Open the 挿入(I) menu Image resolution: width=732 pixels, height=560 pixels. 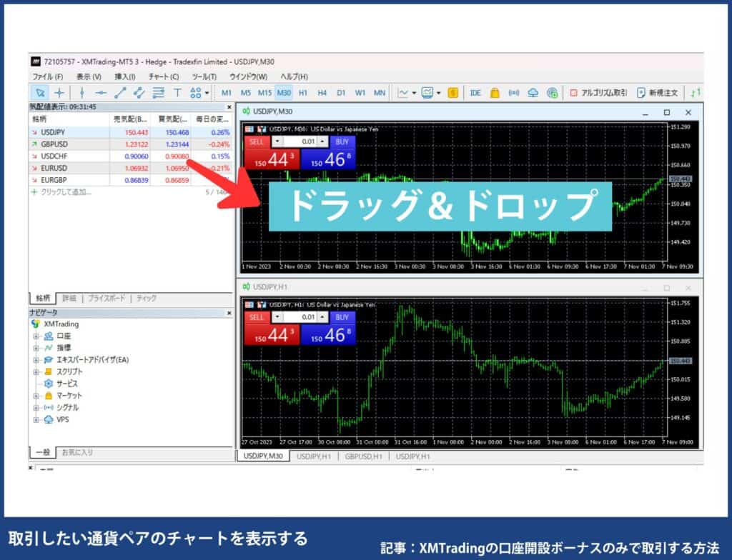tap(124, 76)
